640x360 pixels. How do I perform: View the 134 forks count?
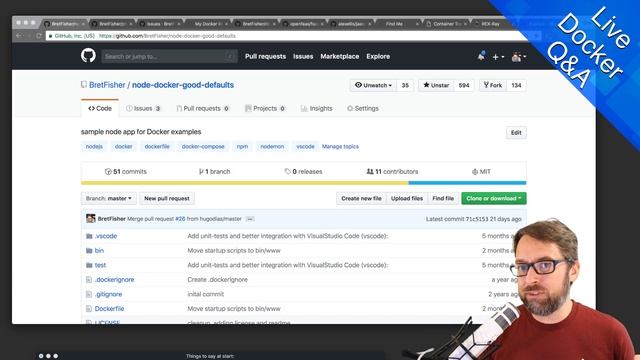[516, 85]
